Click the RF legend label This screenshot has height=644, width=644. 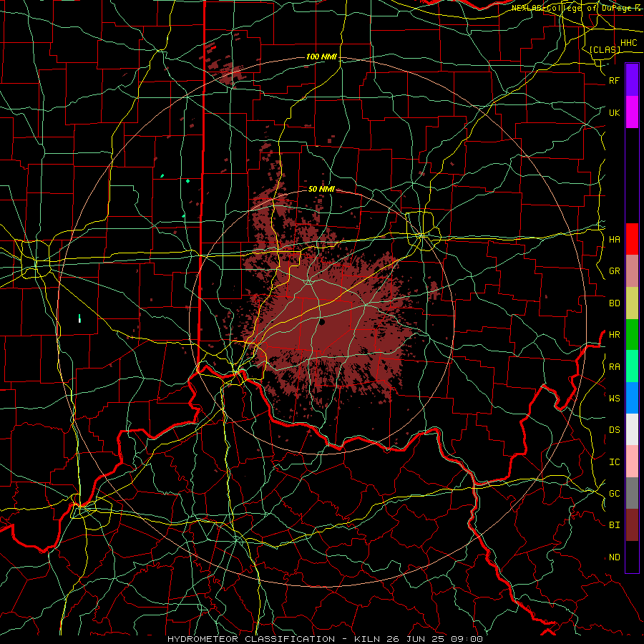point(615,80)
